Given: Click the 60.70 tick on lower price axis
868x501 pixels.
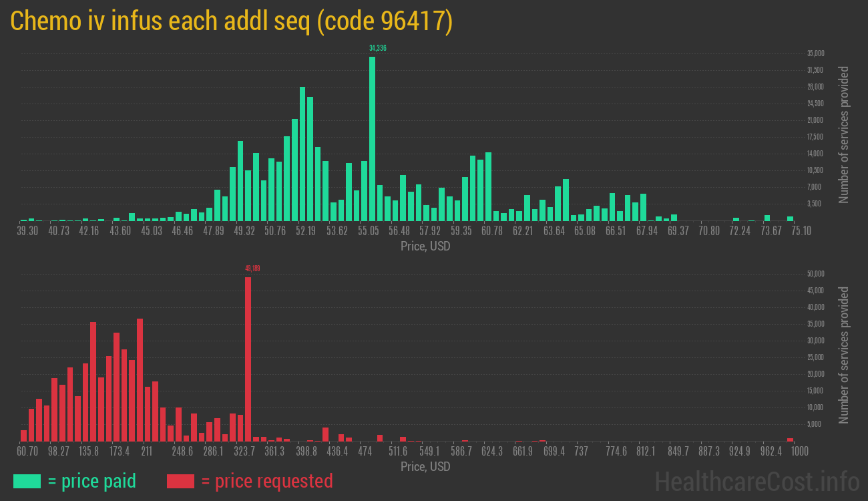Looking at the screenshot, I should (x=27, y=451).
